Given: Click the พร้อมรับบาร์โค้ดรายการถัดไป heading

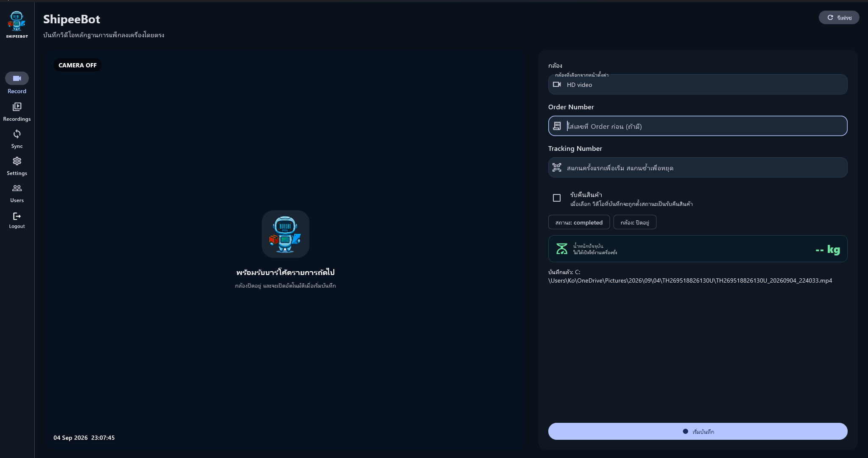Looking at the screenshot, I should (x=285, y=272).
